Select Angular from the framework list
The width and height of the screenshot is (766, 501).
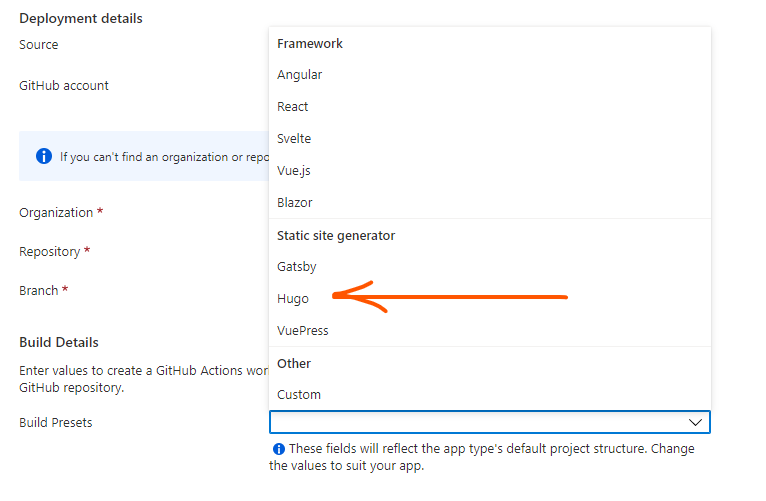[x=489, y=75]
